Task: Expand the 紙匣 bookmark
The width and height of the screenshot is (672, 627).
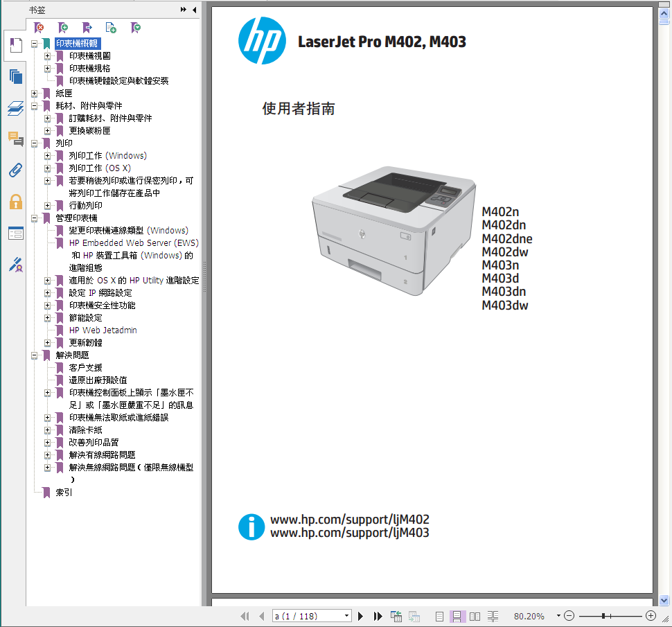Action: [34, 93]
